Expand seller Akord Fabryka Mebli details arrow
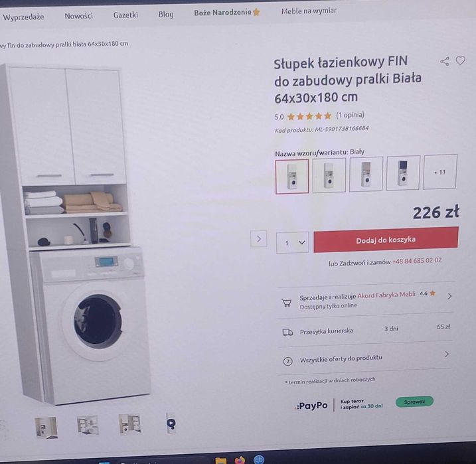The height and width of the screenshot is (464, 476). (x=449, y=296)
